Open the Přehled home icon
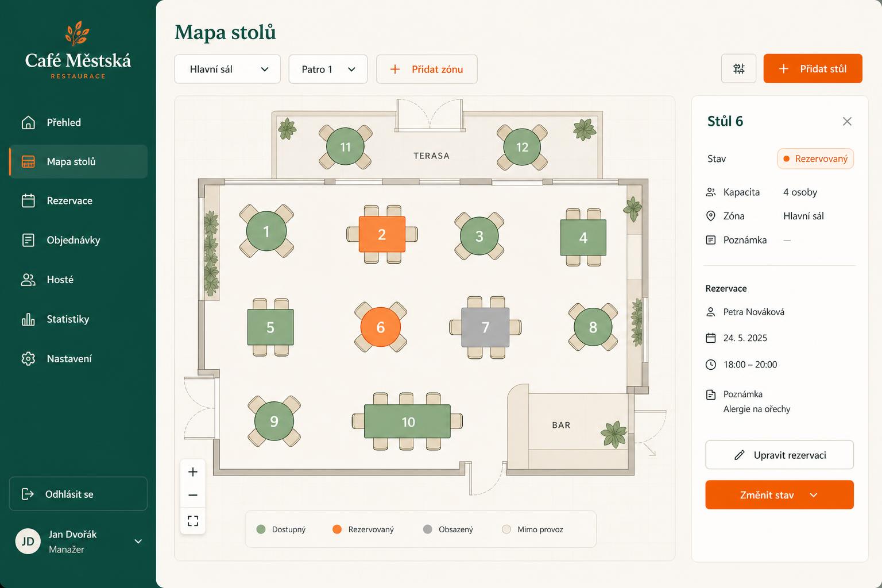This screenshot has height=588, width=882. tap(28, 122)
